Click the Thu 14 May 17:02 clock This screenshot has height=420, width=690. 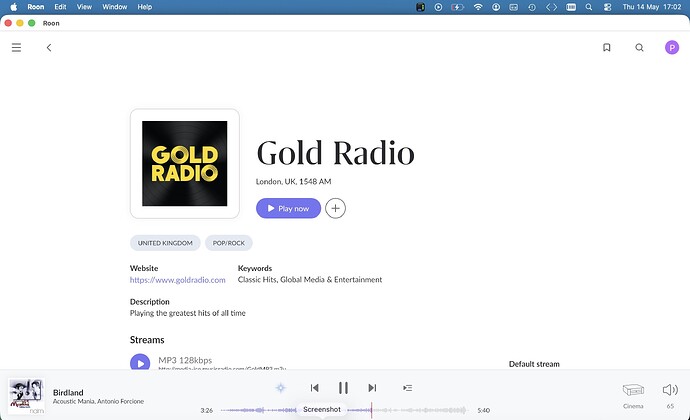click(652, 7)
